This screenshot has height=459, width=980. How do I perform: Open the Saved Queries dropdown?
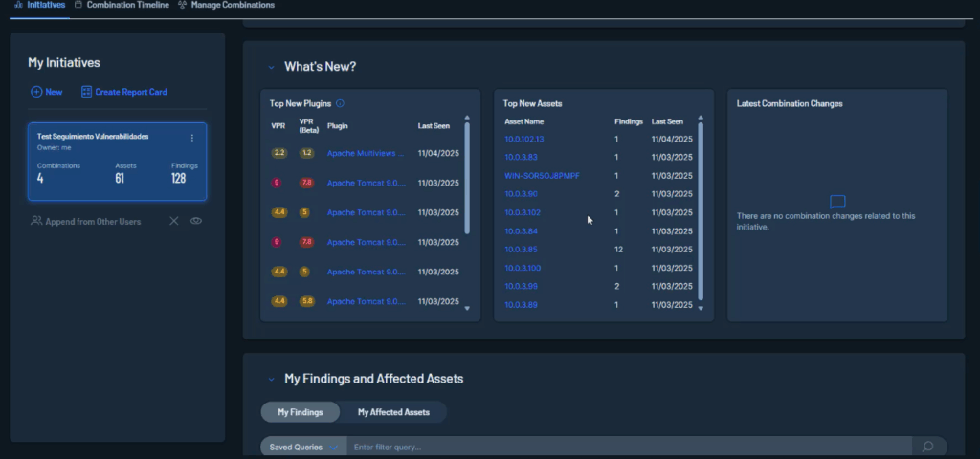coord(303,447)
